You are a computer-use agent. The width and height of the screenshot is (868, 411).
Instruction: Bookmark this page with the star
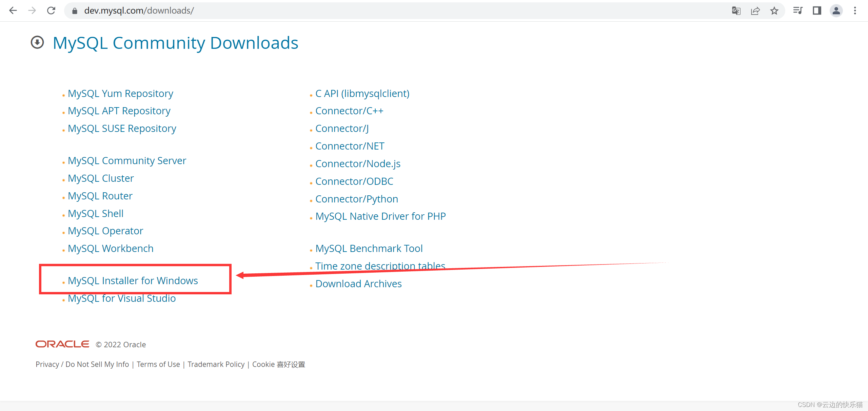774,11
